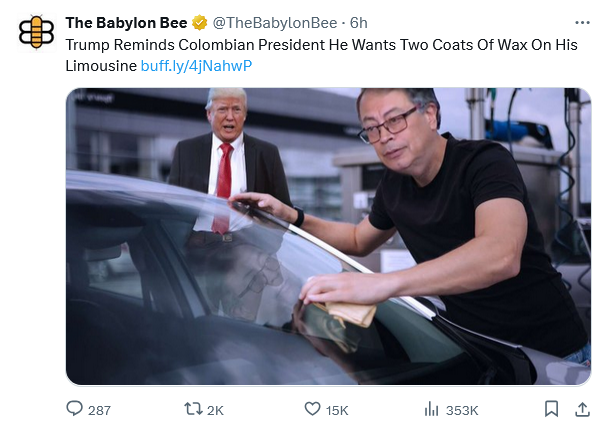Open the @TheBabylonBee handle
Screen dimensions: 609x431
pyautogui.click(x=275, y=23)
